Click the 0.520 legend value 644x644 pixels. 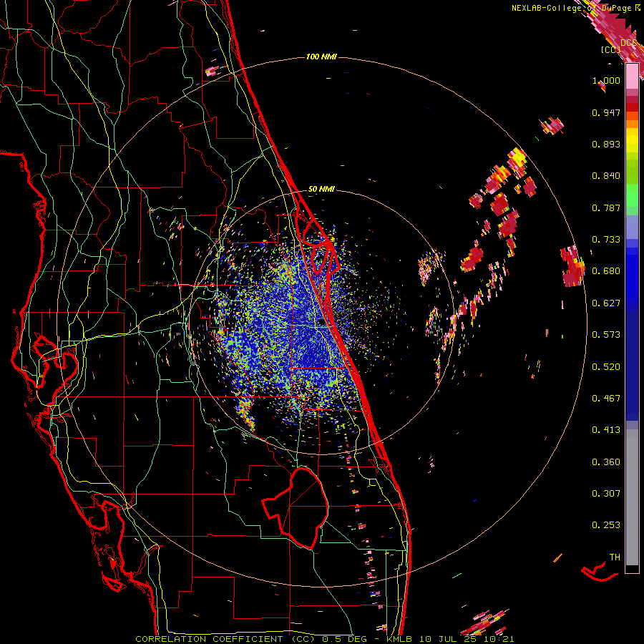[x=606, y=367]
